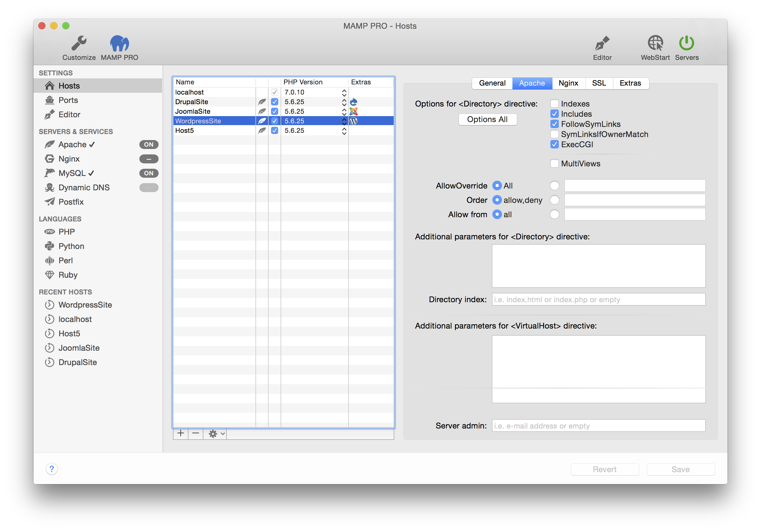The image size is (761, 532).
Task: Change PHP version for localhost
Action: pos(344,92)
